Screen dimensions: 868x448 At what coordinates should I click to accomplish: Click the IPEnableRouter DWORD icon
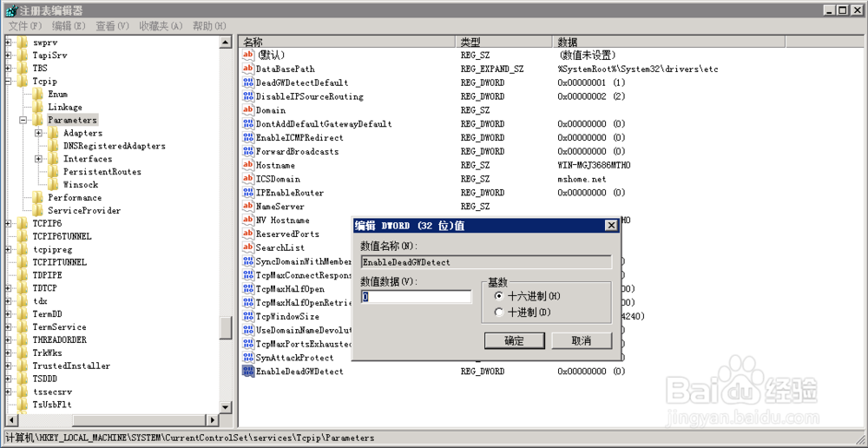pos(248,193)
